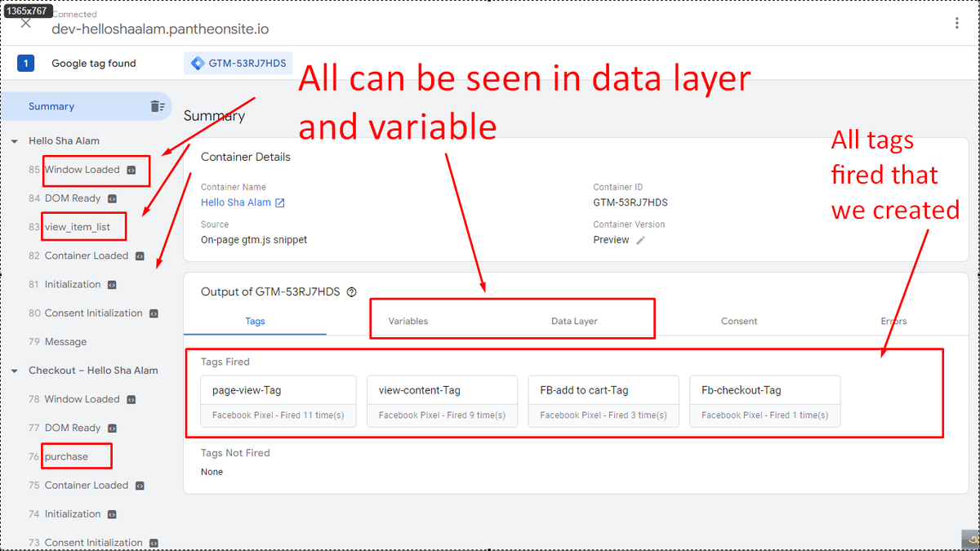Select event 73 Consent Initialization
The width and height of the screenshot is (980, 551).
pos(93,542)
